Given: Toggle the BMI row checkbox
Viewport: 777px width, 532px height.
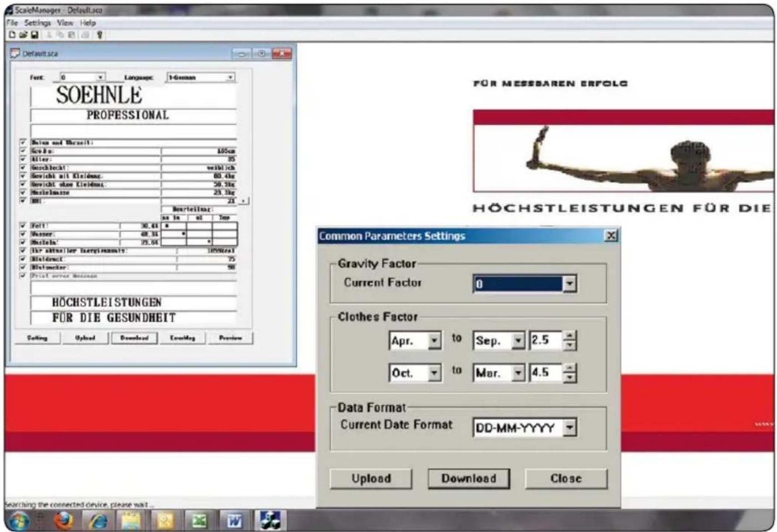Looking at the screenshot, I should tap(23, 200).
